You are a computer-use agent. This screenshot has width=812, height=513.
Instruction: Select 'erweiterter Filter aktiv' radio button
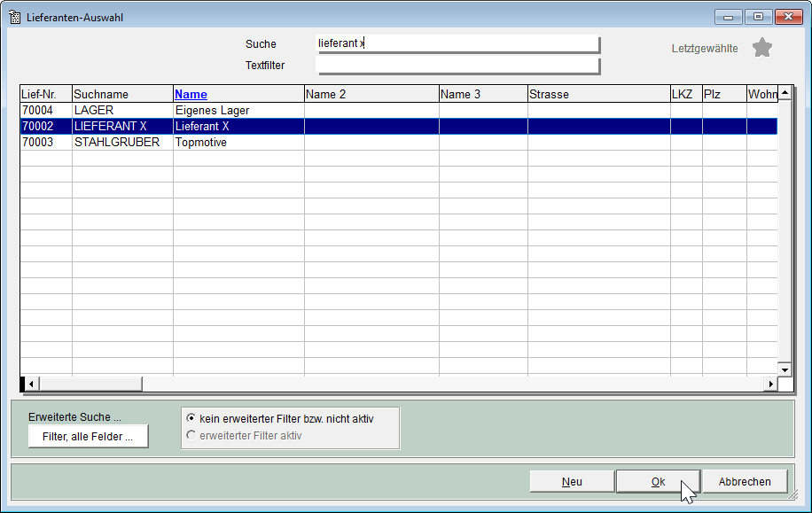(x=191, y=435)
